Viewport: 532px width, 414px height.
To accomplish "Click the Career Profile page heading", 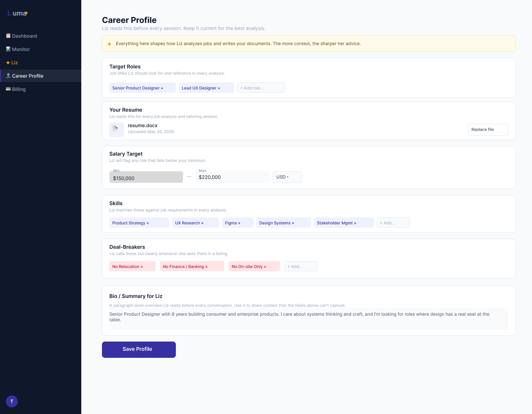I will pyautogui.click(x=129, y=20).
